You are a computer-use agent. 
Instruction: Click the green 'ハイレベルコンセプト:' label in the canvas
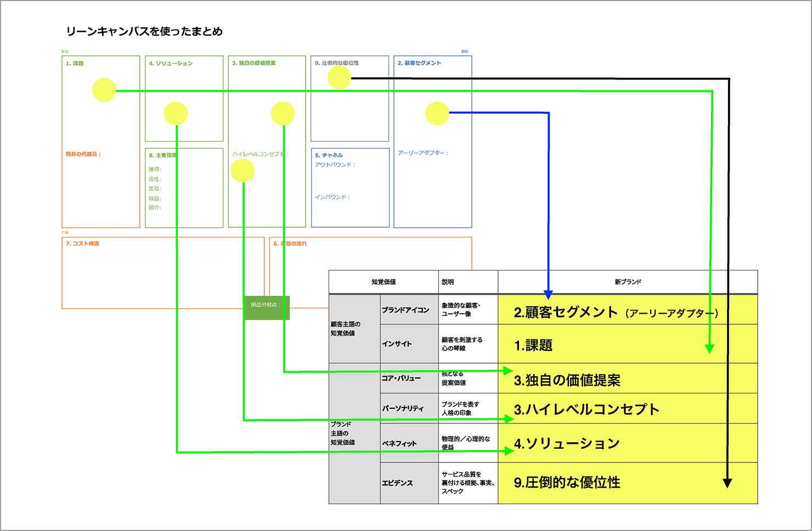click(x=260, y=154)
